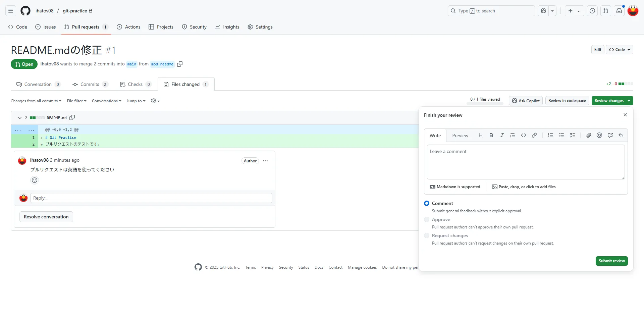Add emoji reaction to the comment

[35, 180]
